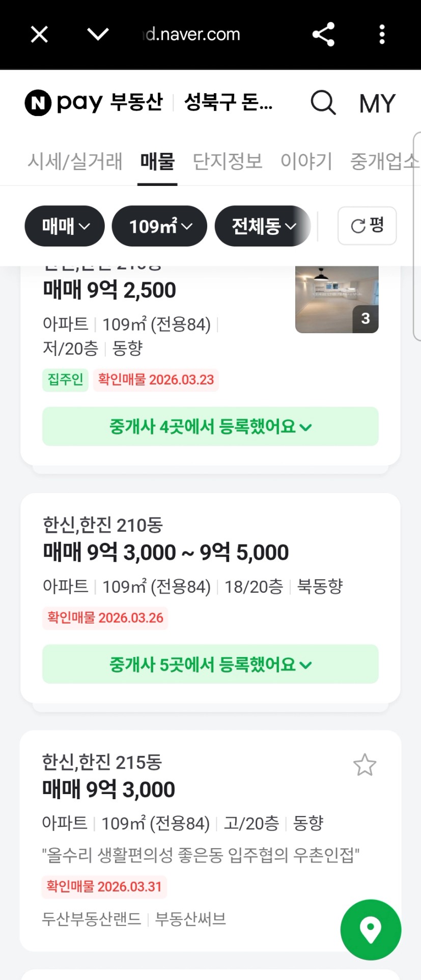This screenshot has height=980, width=421.
Task: Open the listing photo thumbnail
Action: [336, 300]
